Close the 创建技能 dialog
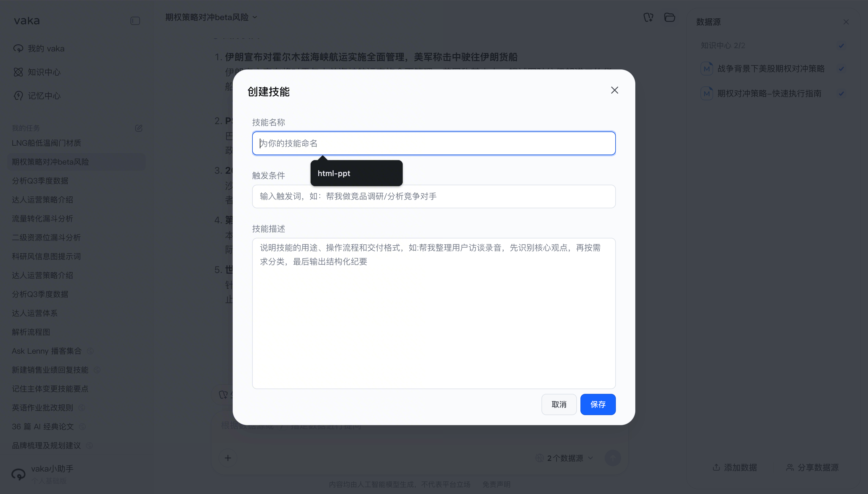 pos(614,90)
